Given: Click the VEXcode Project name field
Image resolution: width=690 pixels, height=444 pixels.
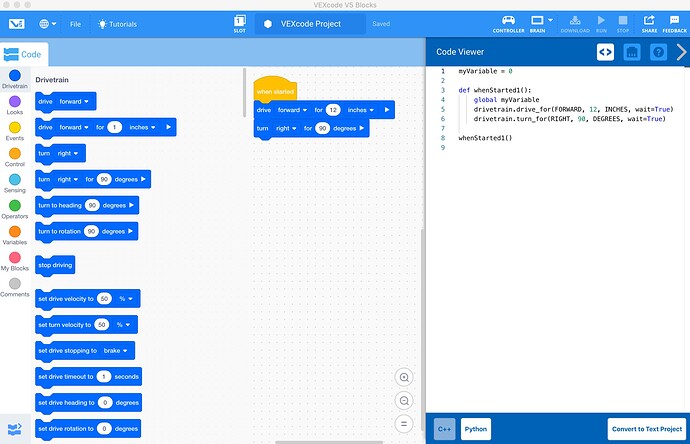Looking at the screenshot, I should [x=311, y=23].
